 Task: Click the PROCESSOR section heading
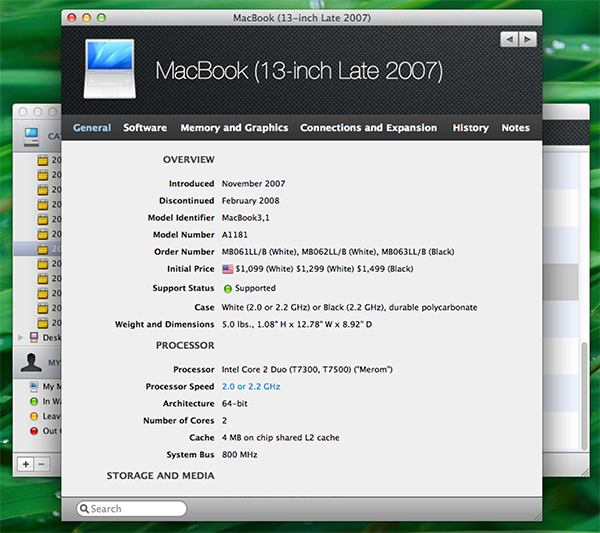tap(185, 346)
